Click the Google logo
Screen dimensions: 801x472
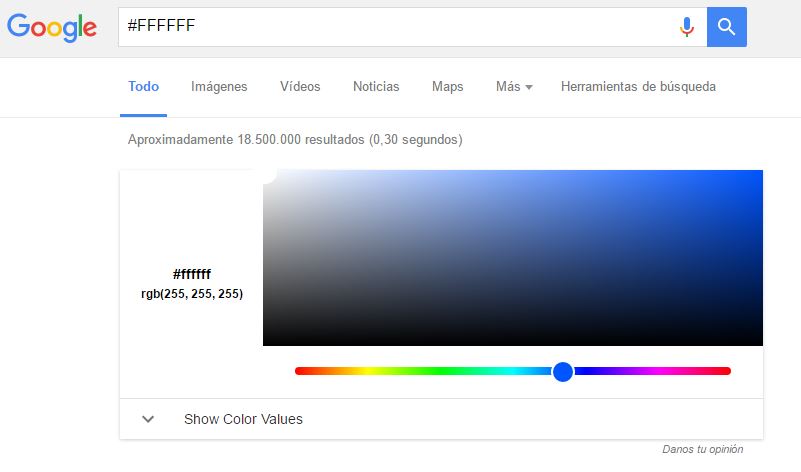[x=53, y=27]
